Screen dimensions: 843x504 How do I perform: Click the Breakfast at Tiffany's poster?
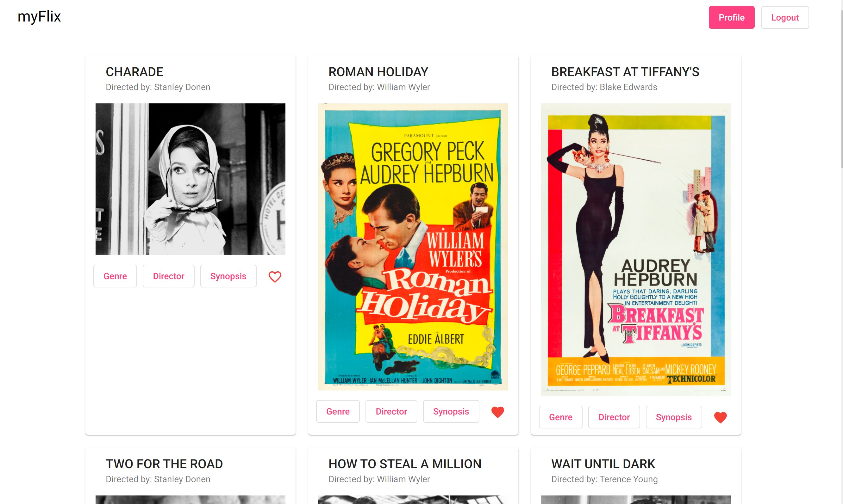[636, 249]
